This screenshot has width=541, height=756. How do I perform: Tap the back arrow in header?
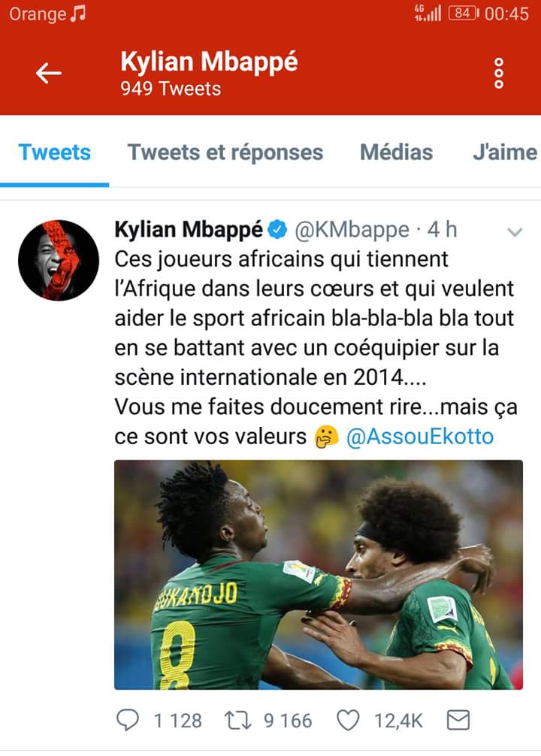coord(49,74)
